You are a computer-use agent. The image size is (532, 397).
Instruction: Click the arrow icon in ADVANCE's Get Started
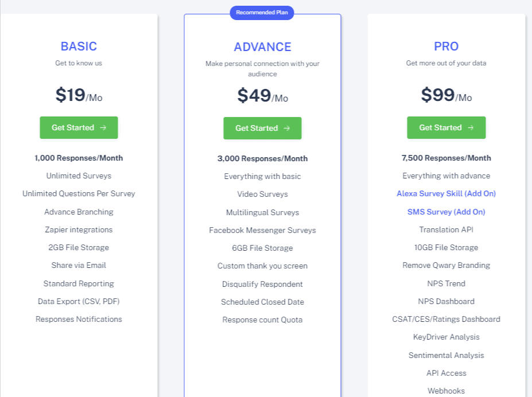click(x=287, y=128)
